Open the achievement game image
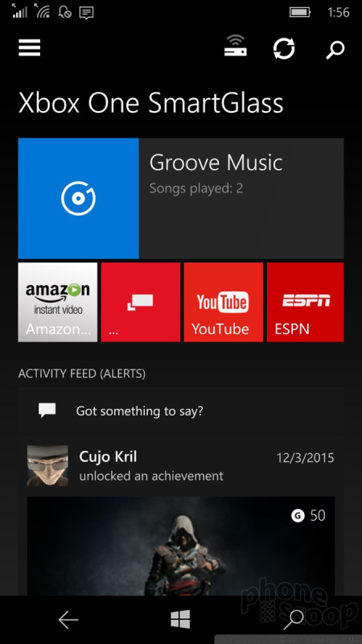Screen dimensions: 362x644 click(x=181, y=547)
